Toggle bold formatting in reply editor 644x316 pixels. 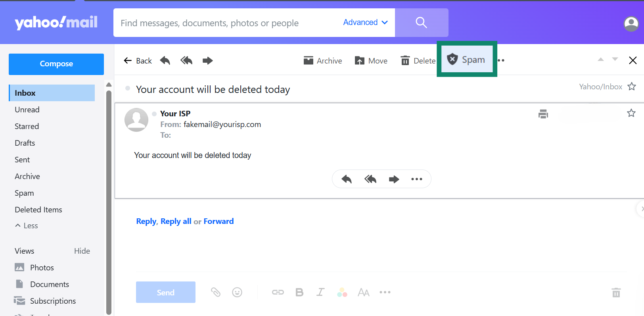pyautogui.click(x=299, y=293)
